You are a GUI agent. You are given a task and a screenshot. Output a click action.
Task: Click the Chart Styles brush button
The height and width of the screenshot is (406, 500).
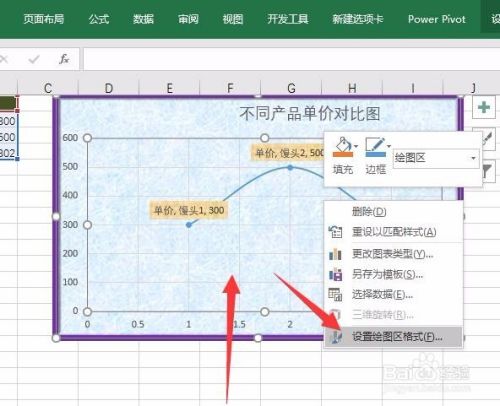[x=488, y=139]
